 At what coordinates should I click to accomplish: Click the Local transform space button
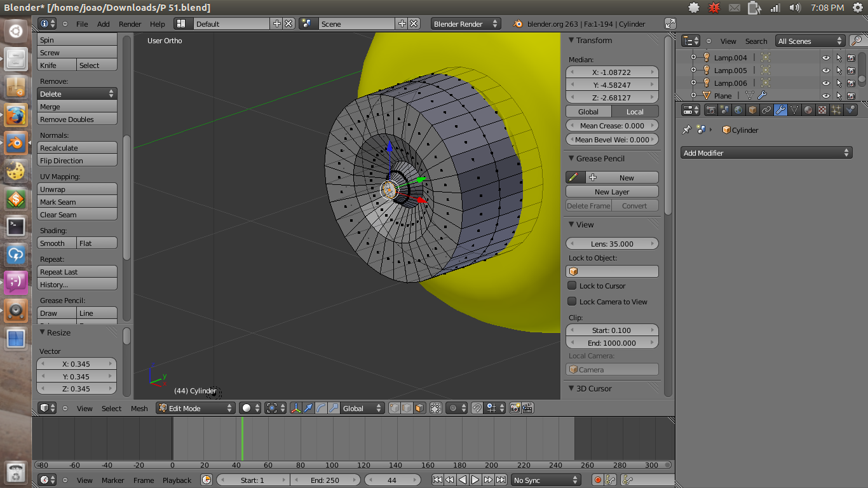tap(635, 112)
